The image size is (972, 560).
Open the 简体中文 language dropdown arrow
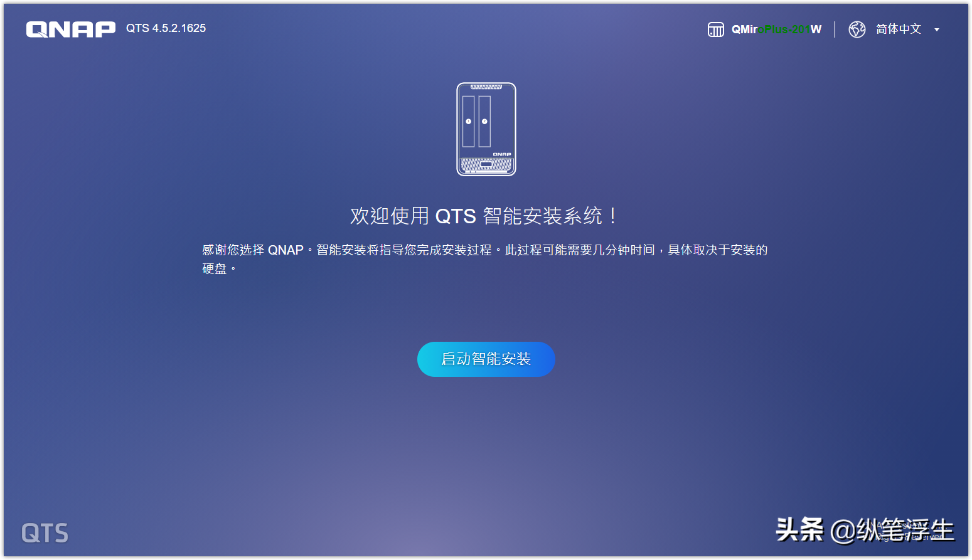(x=937, y=29)
